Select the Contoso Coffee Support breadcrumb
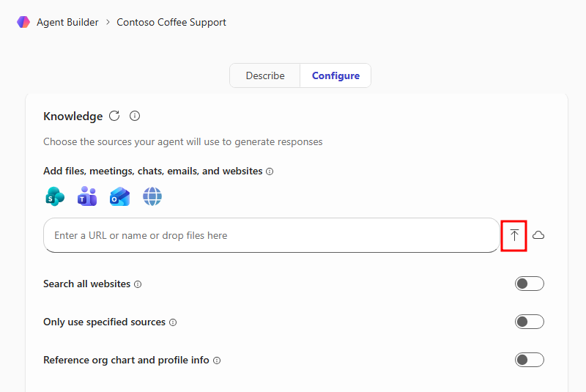 [x=171, y=22]
